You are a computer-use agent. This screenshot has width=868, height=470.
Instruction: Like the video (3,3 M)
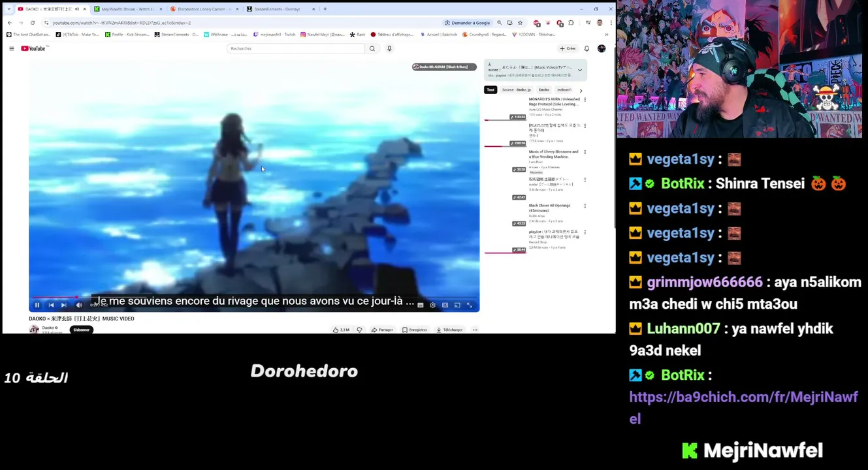click(x=341, y=330)
